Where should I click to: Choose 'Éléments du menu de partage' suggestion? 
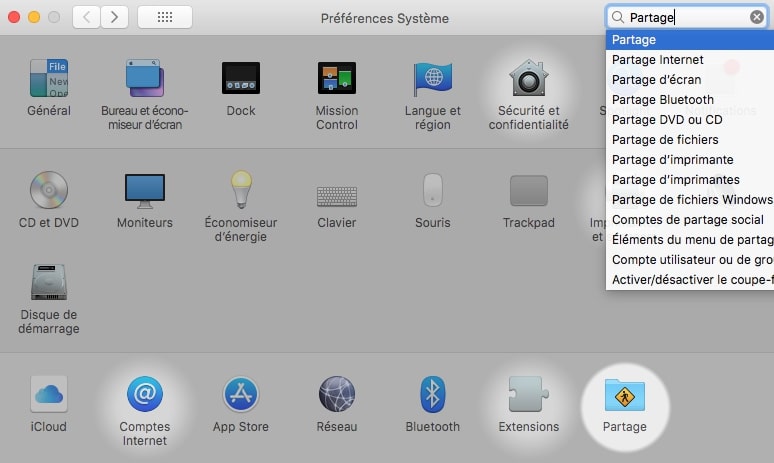(x=690, y=239)
